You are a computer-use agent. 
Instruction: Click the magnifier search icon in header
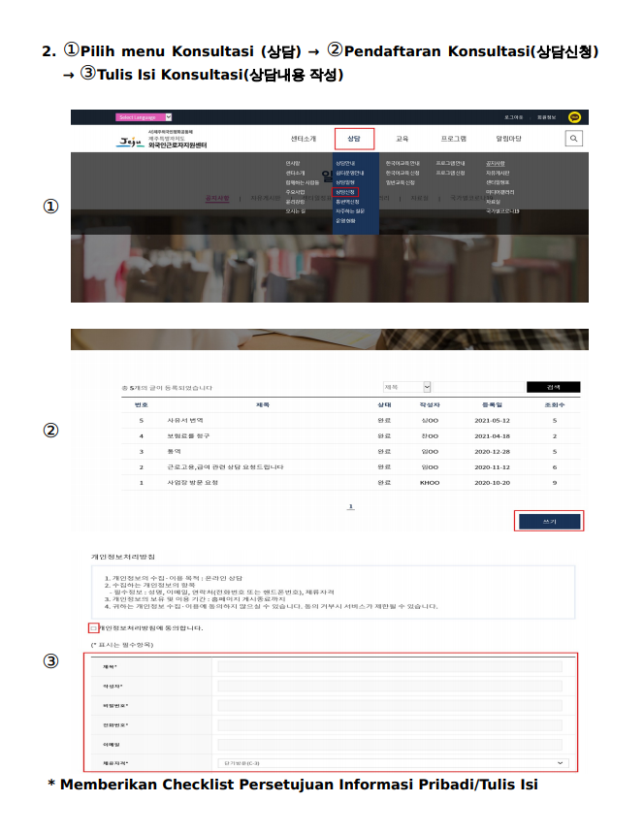point(575,139)
